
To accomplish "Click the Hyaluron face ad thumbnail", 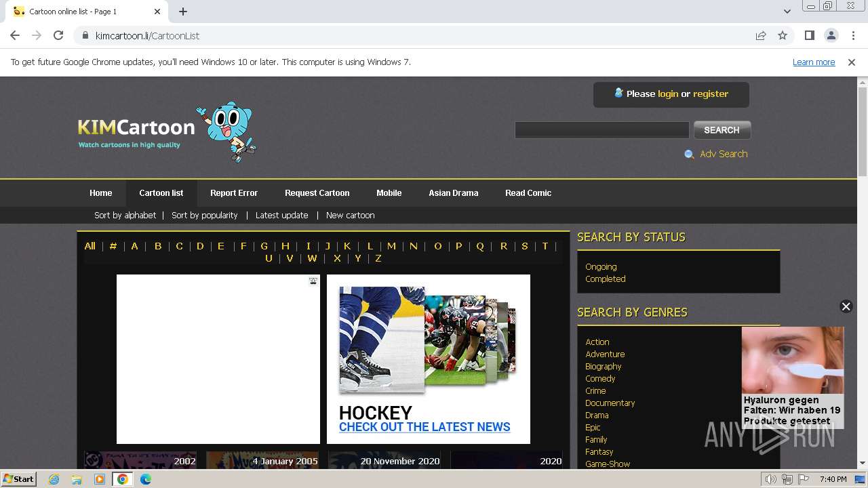I will point(793,360).
